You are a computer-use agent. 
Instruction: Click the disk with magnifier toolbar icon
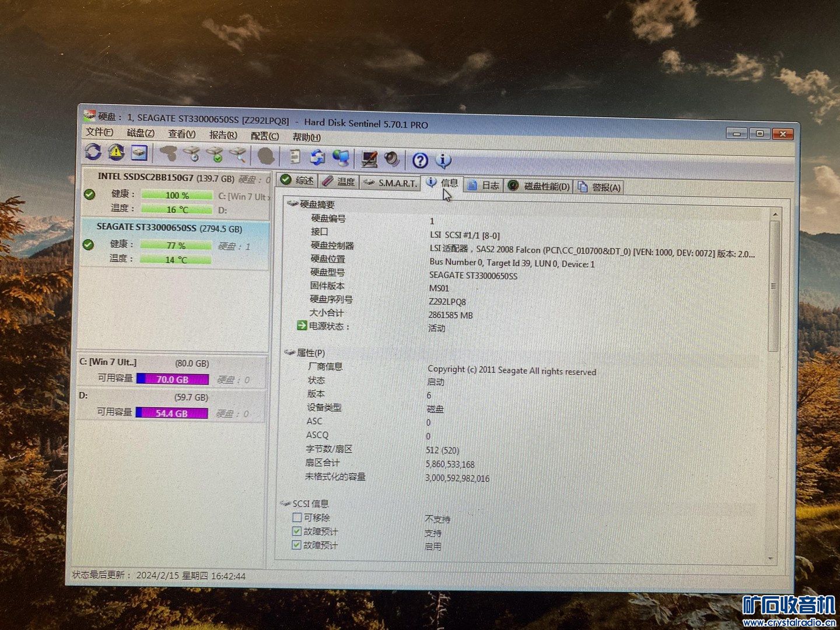pyautogui.click(x=237, y=155)
